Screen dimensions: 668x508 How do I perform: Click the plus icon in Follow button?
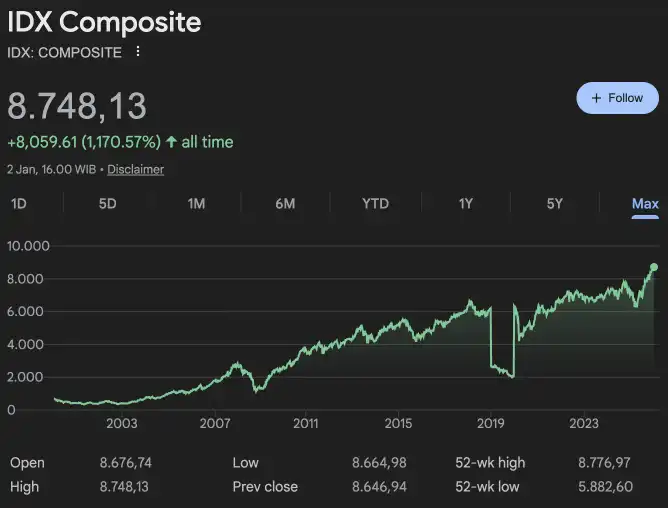coord(597,98)
